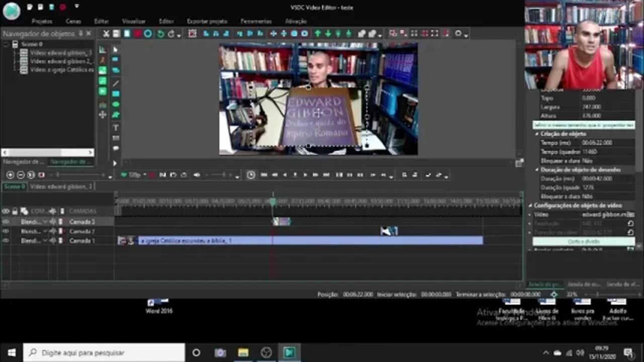Viewport: 644px width, 362px height.
Task: Collapse the Scene 0 tree node
Action: [6, 44]
